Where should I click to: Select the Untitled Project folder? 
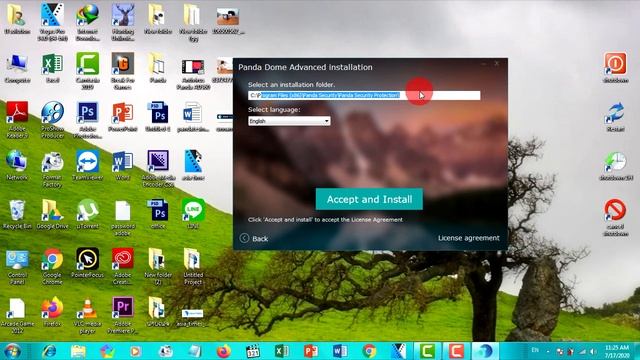pyautogui.click(x=193, y=266)
